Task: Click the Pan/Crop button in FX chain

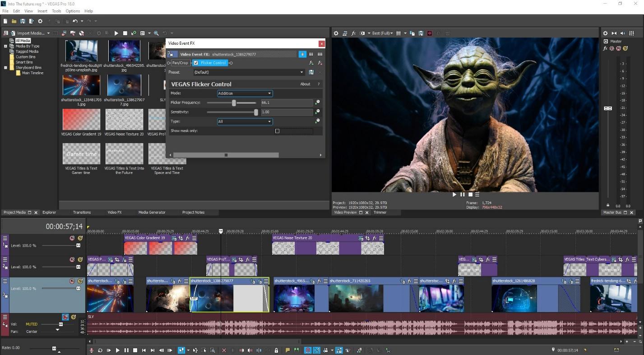Action: [180, 63]
